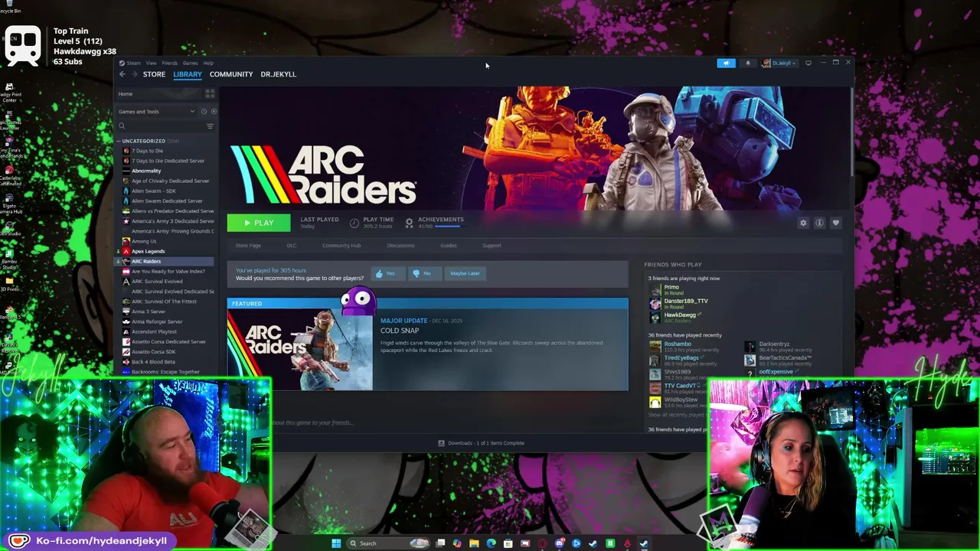Add ARC Raiders to favorites heart icon
Image resolution: width=980 pixels, height=551 pixels.
coord(835,223)
